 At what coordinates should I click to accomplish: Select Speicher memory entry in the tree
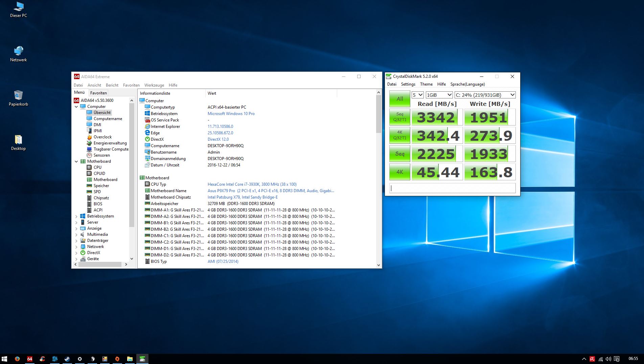click(x=101, y=186)
